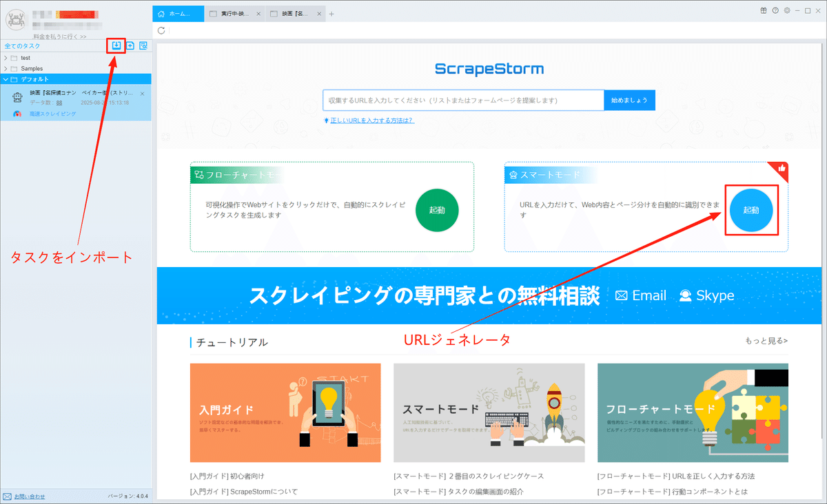Image resolution: width=827 pixels, height=504 pixels.
Task: Click the ScrapeStorm logo
Action: (489, 69)
